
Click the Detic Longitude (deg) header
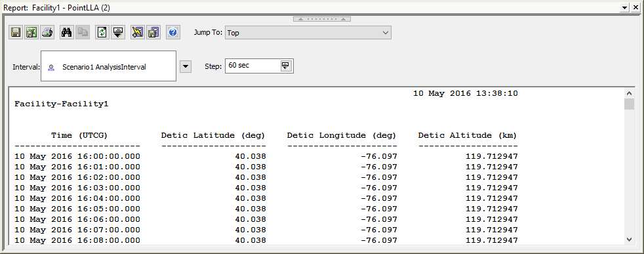[342, 135]
